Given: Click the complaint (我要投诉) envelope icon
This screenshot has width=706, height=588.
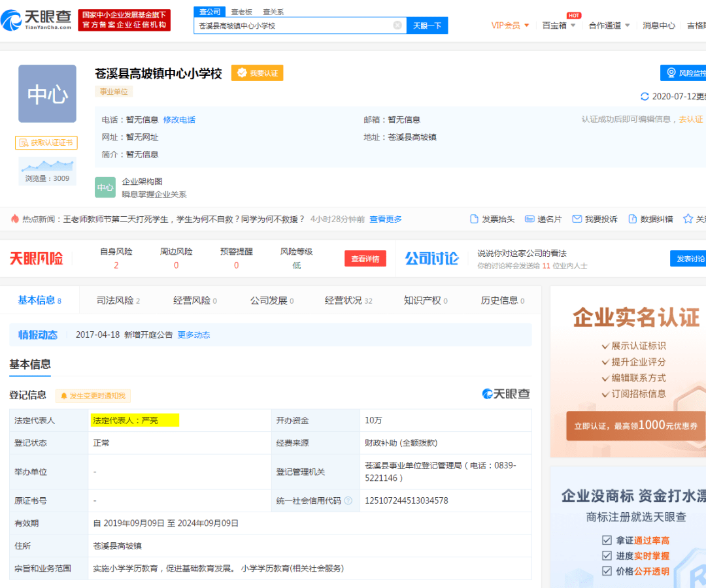Looking at the screenshot, I should coord(577,219).
